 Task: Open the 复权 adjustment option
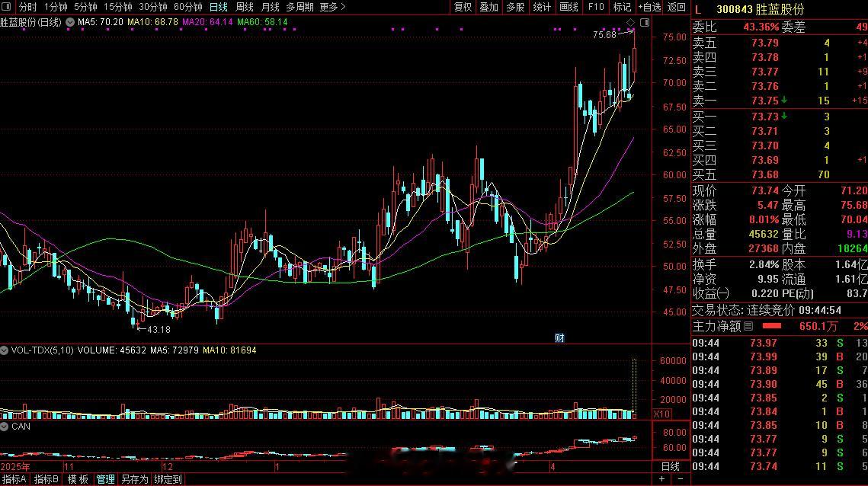463,7
